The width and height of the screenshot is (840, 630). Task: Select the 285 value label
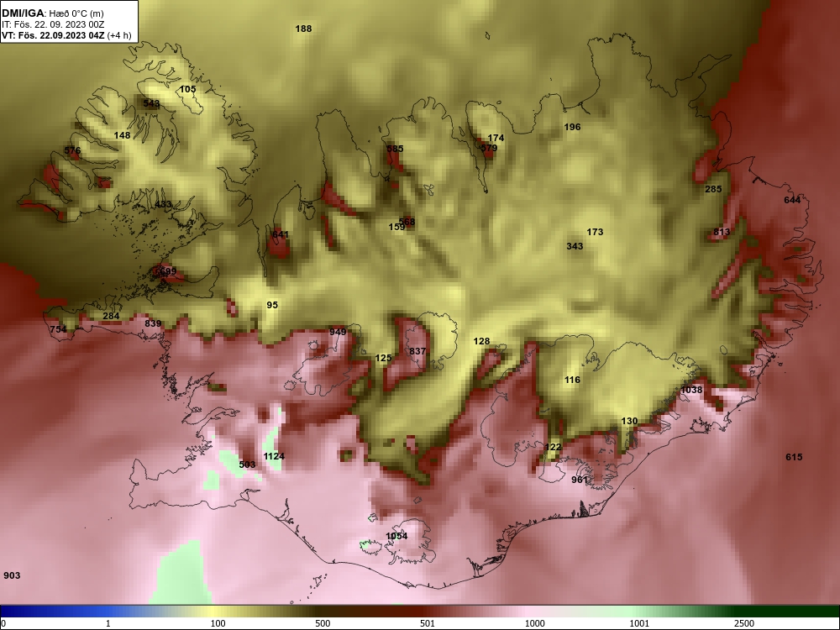click(713, 189)
